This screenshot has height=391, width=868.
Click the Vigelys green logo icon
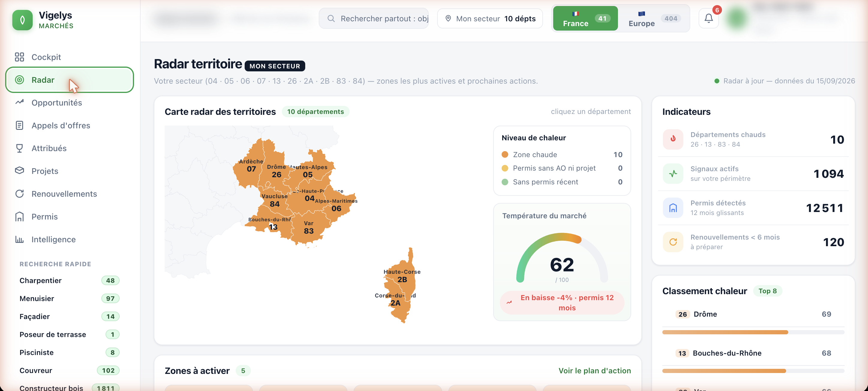pyautogui.click(x=22, y=20)
